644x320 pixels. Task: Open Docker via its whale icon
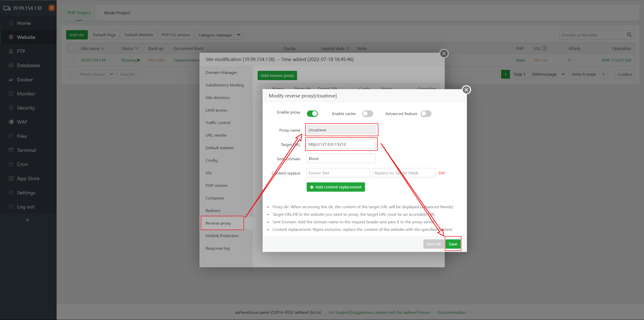[11, 80]
